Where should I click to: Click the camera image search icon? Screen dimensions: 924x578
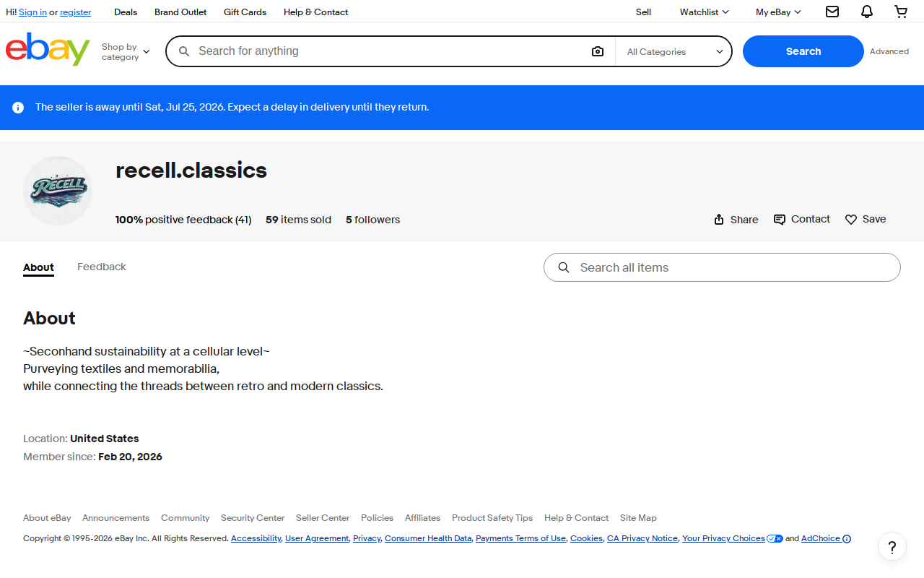click(598, 51)
